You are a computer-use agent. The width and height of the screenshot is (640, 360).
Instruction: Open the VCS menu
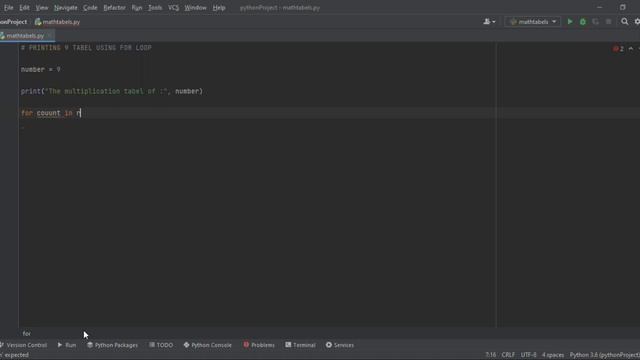click(173, 8)
